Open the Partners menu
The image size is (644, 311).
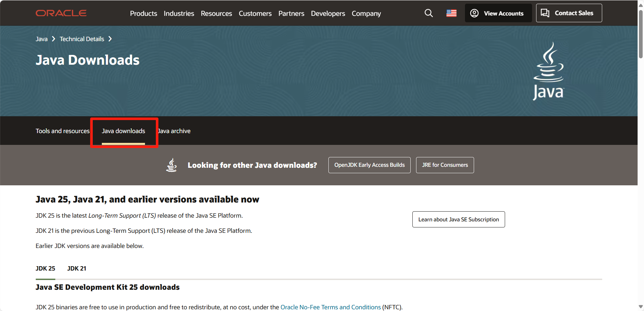click(291, 13)
